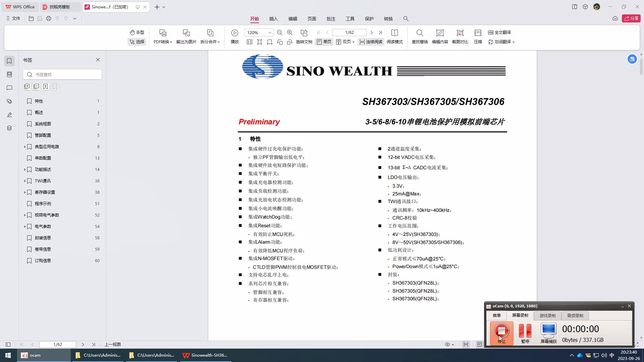Select the Hand tool
644x362 pixels.
(x=137, y=32)
